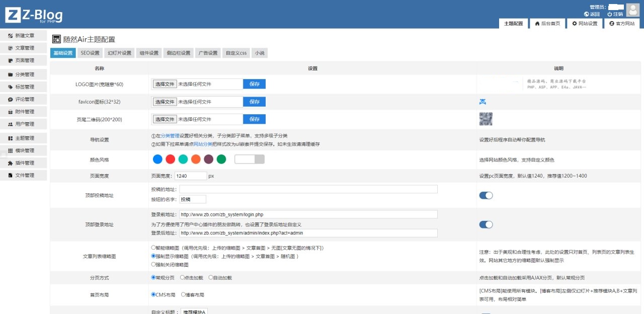Click the tag icon beside 标签管理
644x314 pixels.
click(11, 87)
